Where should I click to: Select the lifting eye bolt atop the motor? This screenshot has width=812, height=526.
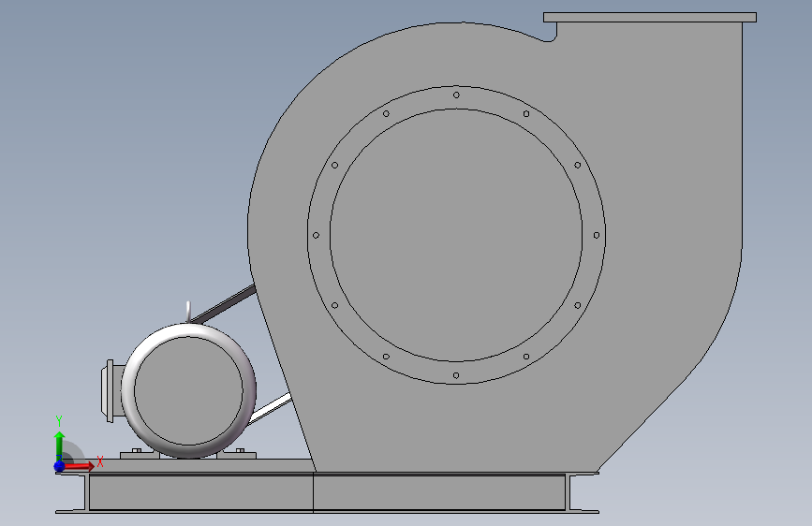[x=188, y=311]
